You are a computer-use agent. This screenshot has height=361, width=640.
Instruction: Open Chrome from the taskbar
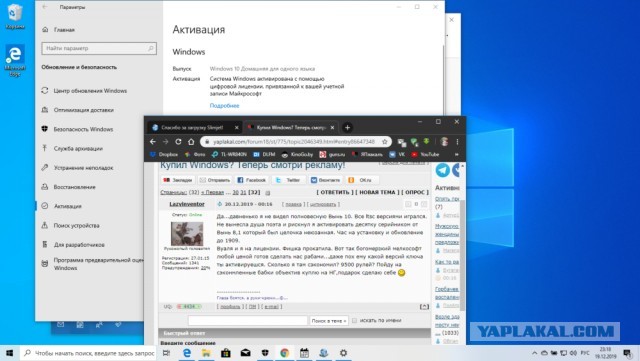[284, 353]
